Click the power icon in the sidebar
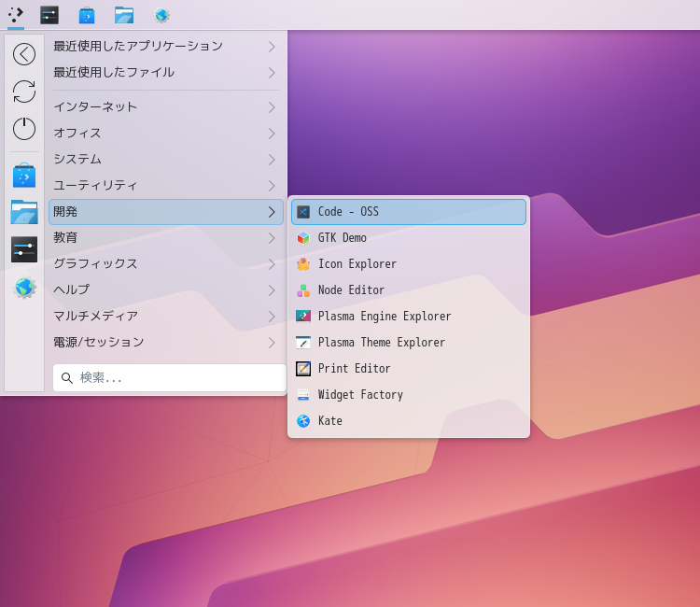This screenshot has height=607, width=700. 24,129
